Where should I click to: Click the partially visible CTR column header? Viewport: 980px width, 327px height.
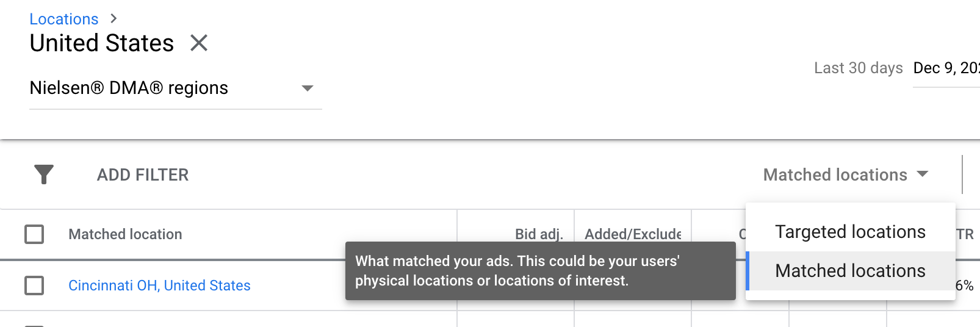965,234
